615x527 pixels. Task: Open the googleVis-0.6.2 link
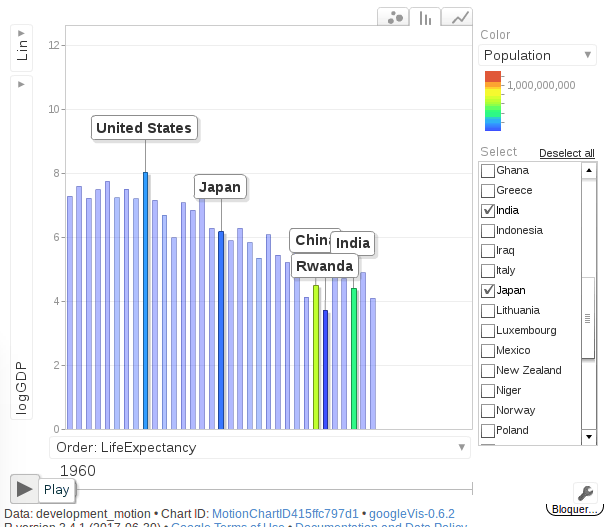[411, 514]
